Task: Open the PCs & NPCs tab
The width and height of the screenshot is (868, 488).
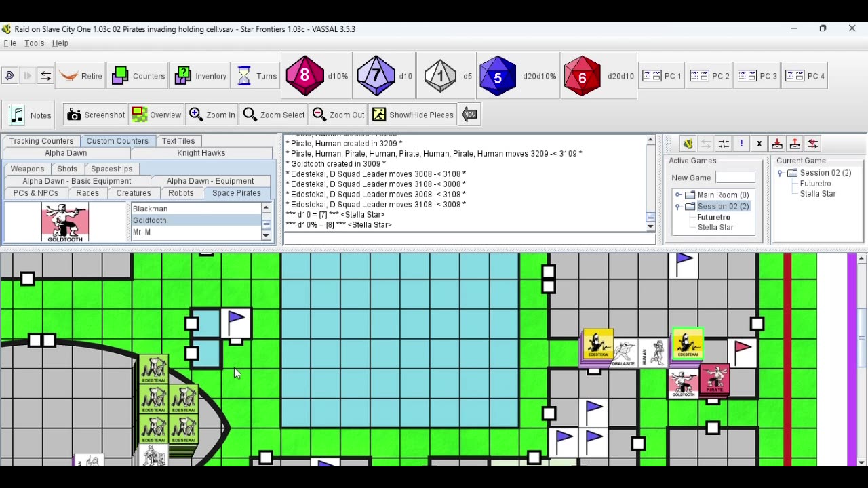Action: [36, 193]
